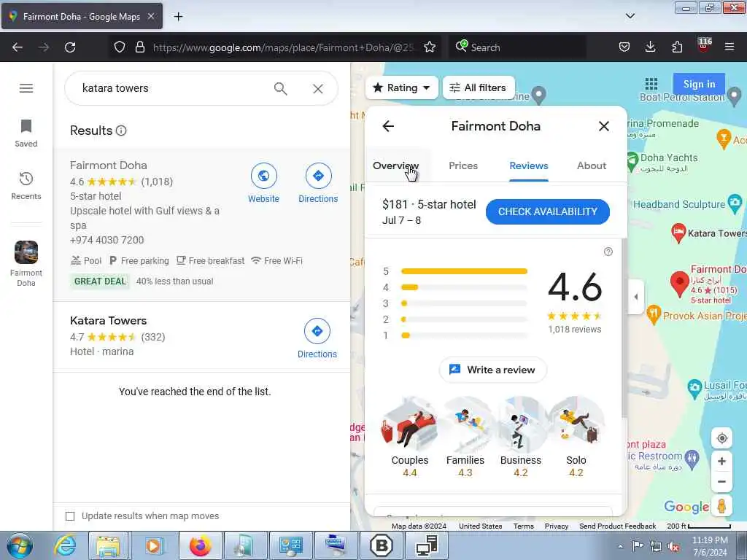Open Windows Explorer folder in taskbar
Viewport: 747px width, 560px height.
pos(109,545)
